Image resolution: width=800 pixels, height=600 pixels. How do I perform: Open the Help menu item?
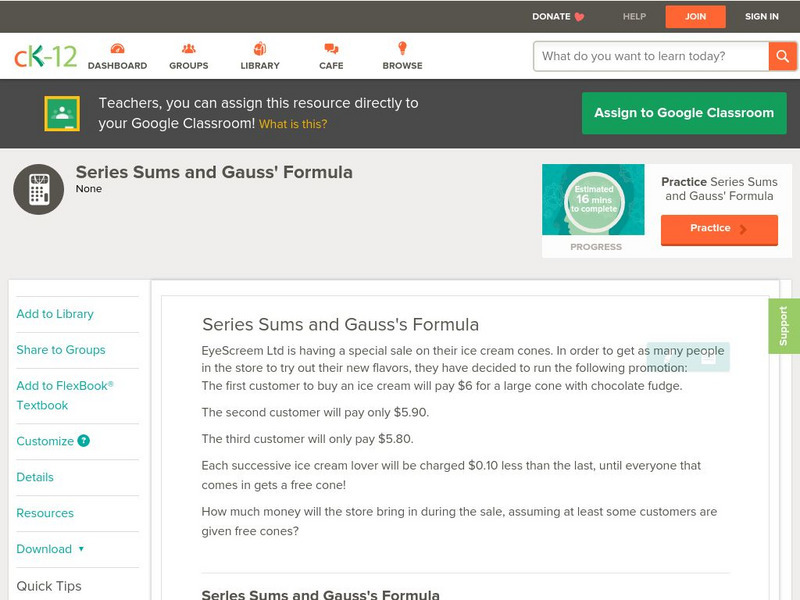(634, 17)
